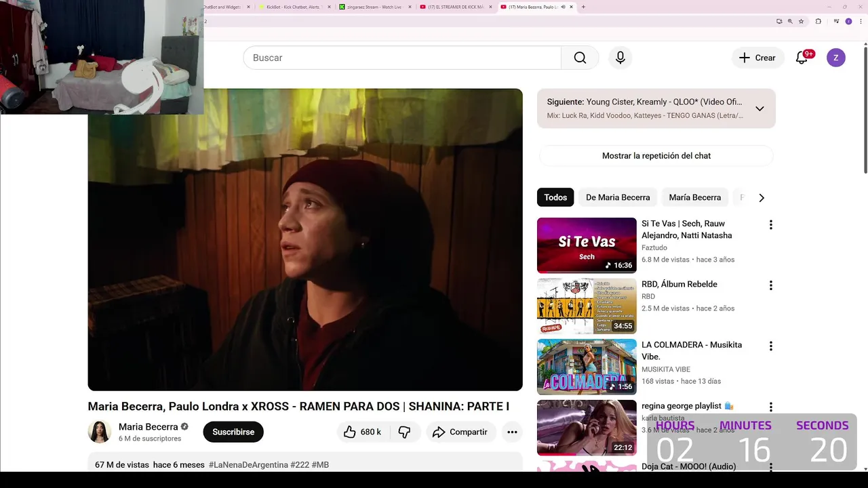
Task: Click the Crear button
Action: [x=757, y=58]
